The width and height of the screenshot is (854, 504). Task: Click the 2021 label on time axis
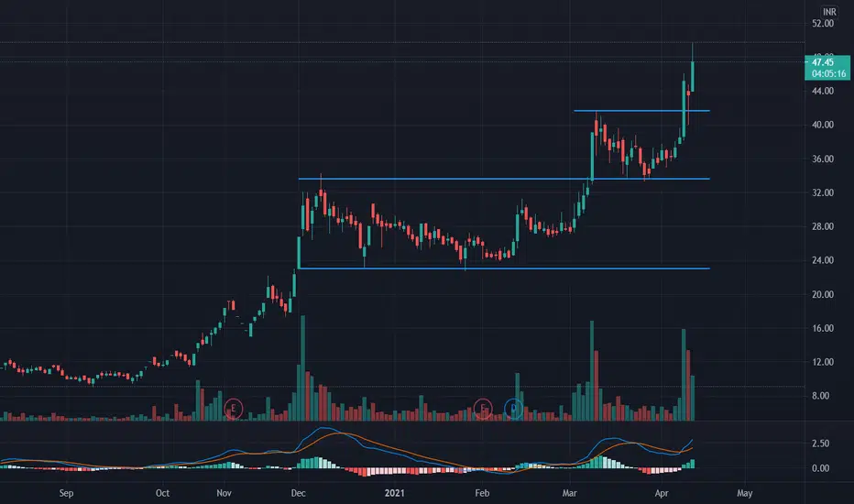[394, 493]
